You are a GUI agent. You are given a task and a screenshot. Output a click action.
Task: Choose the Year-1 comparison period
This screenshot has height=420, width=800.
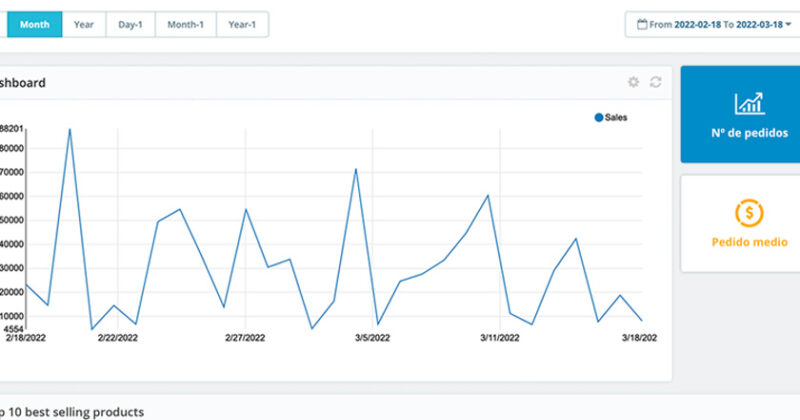242,24
